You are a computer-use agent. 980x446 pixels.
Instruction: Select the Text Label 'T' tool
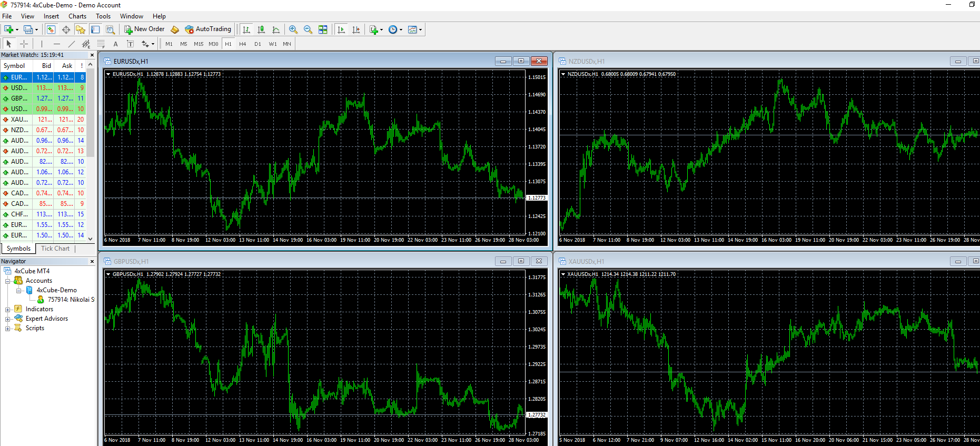pyautogui.click(x=130, y=44)
